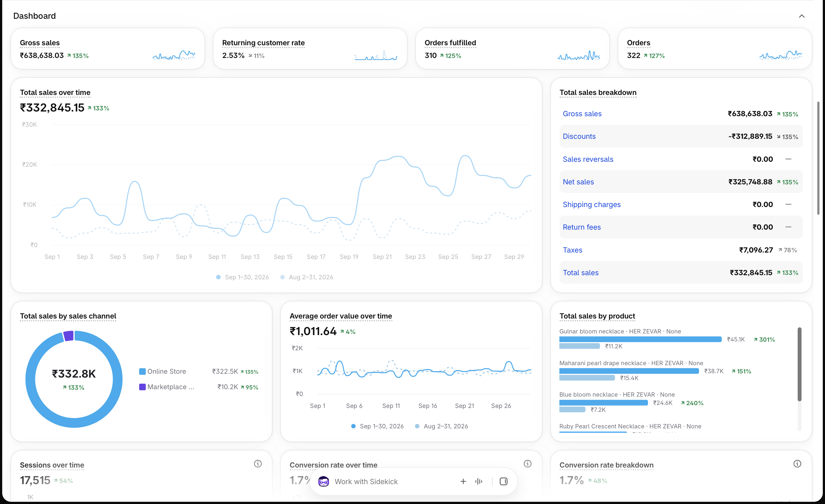825x504 pixels.
Task: Toggle the Sep 1–30, 2026 legend in Total sales chart
Action: (242, 277)
